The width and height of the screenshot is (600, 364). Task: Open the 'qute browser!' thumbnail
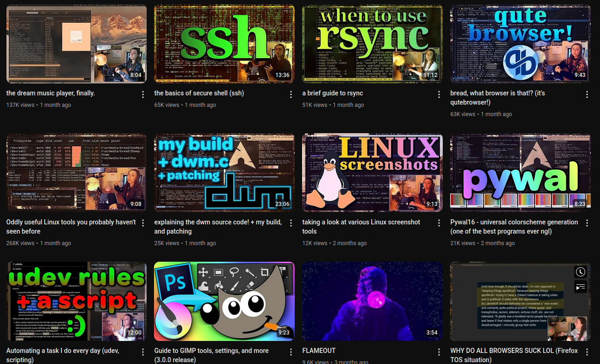click(x=521, y=44)
